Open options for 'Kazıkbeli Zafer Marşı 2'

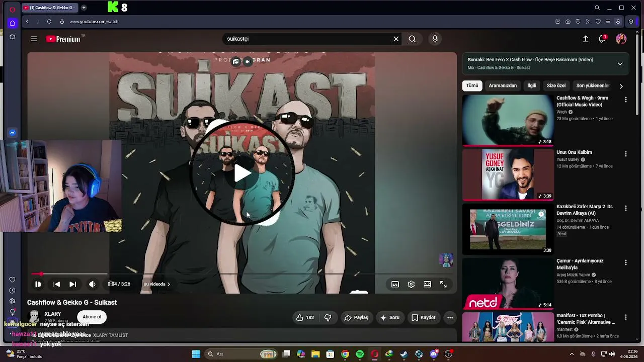[x=626, y=208]
